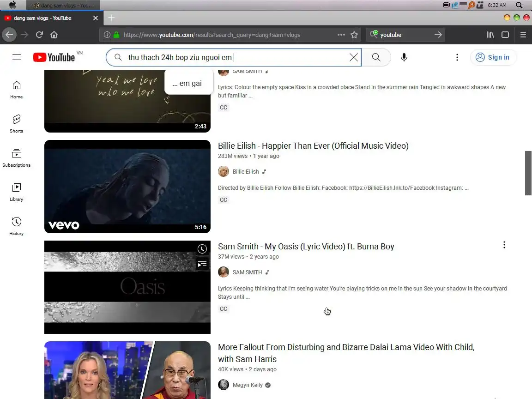The height and width of the screenshot is (399, 532).
Task: Click the page vertical scrollbar thumb
Action: tap(528, 173)
